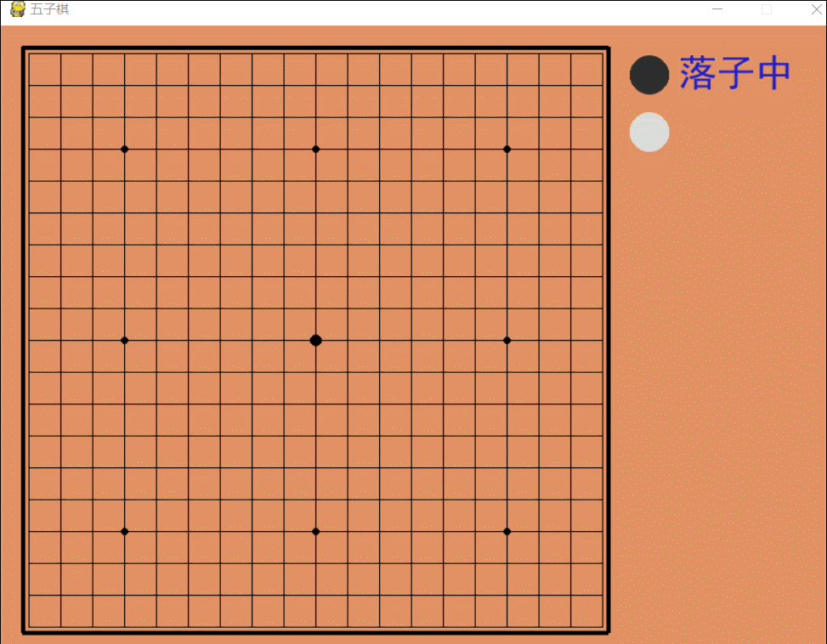The image size is (827, 644).
Task: Click the upper-right star point on the board
Action: pos(507,149)
